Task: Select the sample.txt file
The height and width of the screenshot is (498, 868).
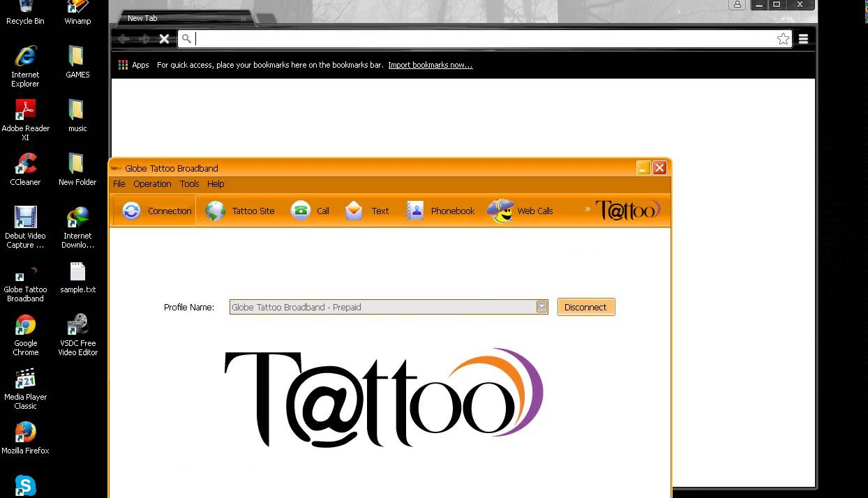Action: tap(77, 277)
